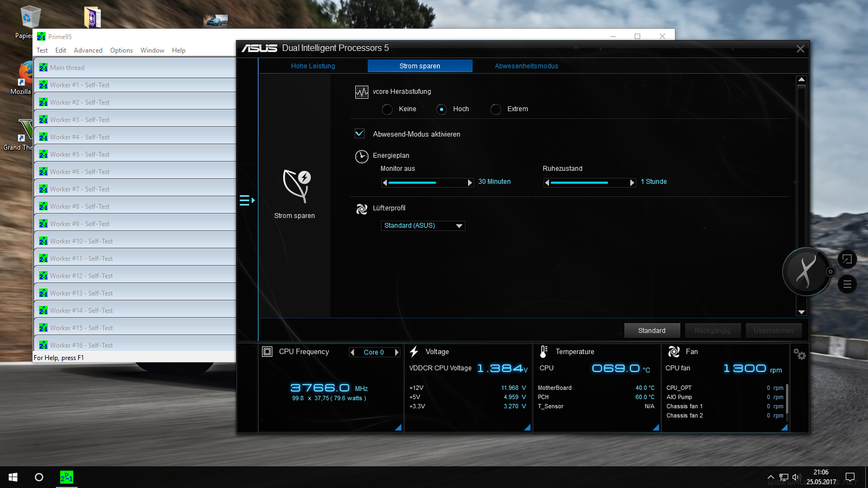The height and width of the screenshot is (488, 868).
Task: Open monitoring panel settings gears
Action: click(x=799, y=354)
